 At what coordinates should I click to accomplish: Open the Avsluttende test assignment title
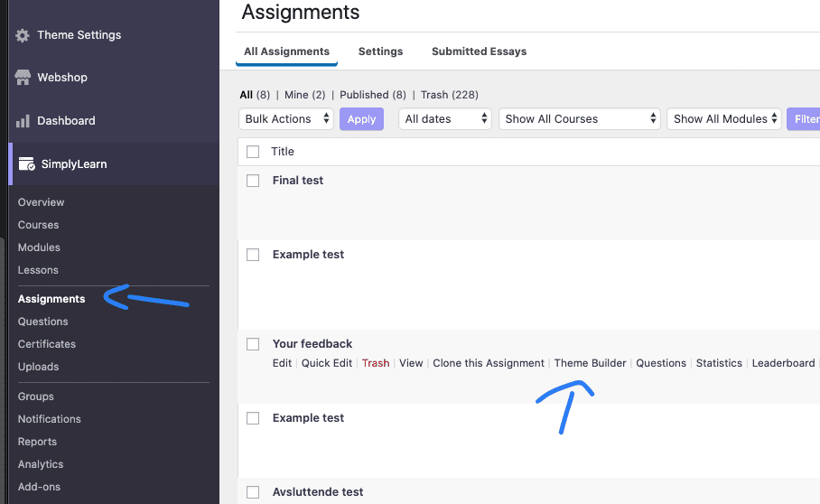tap(318, 492)
